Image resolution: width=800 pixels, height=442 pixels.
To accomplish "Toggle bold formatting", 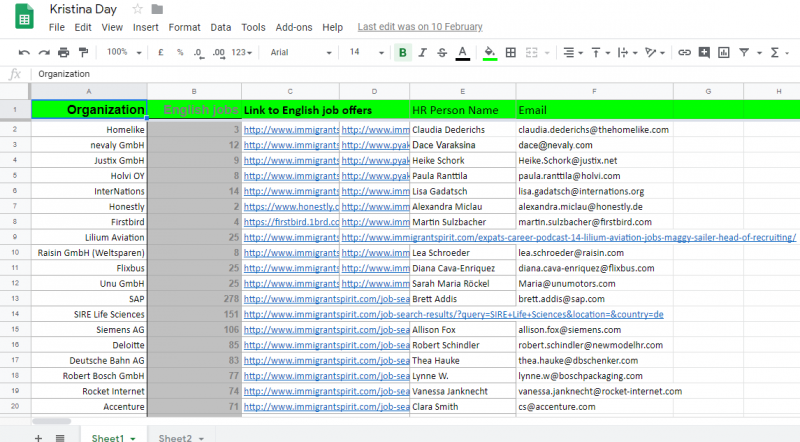I will [x=403, y=52].
